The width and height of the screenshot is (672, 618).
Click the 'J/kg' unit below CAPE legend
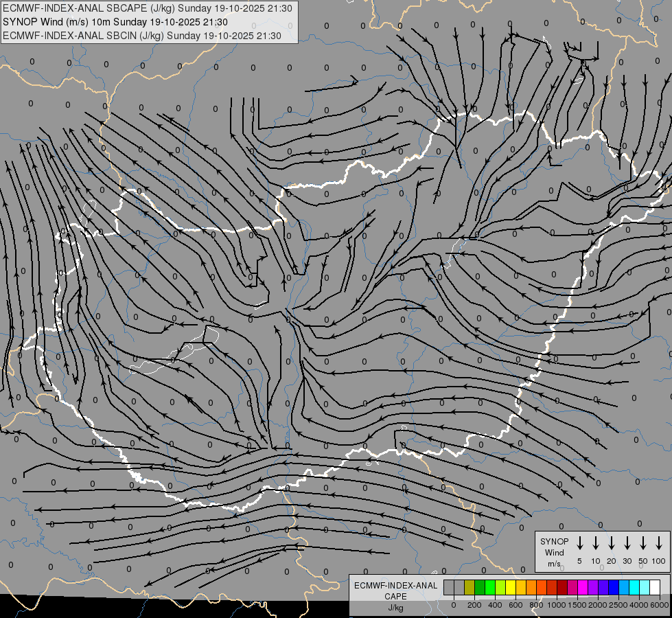click(395, 608)
